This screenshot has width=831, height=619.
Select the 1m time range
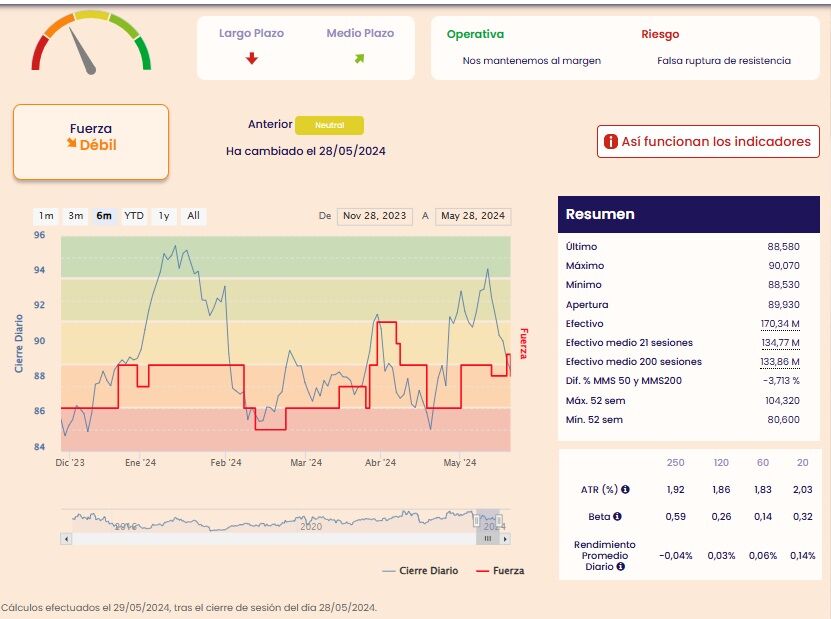46,216
